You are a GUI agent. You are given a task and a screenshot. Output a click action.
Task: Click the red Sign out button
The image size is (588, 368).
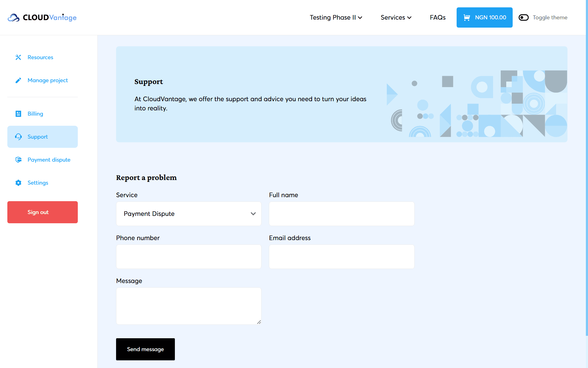pos(43,212)
